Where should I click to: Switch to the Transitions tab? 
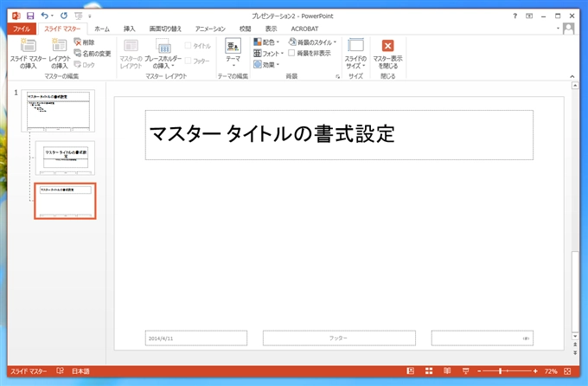coord(165,29)
